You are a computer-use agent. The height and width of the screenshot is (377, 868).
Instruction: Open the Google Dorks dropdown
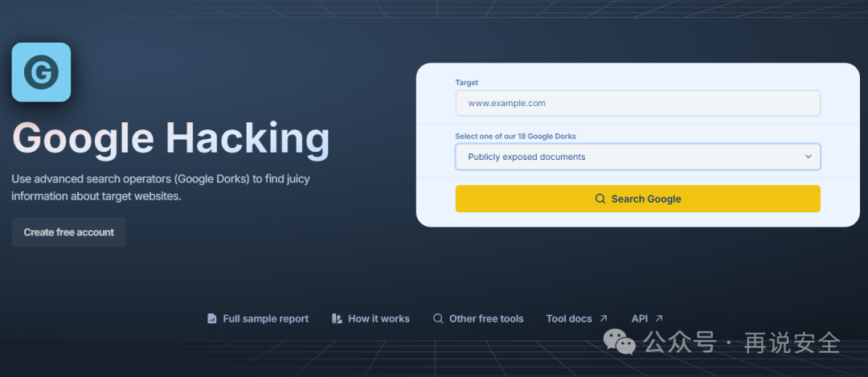coord(637,157)
